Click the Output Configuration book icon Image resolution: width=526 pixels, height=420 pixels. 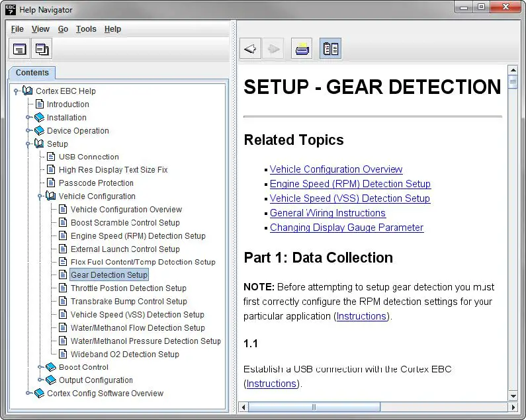click(51, 380)
